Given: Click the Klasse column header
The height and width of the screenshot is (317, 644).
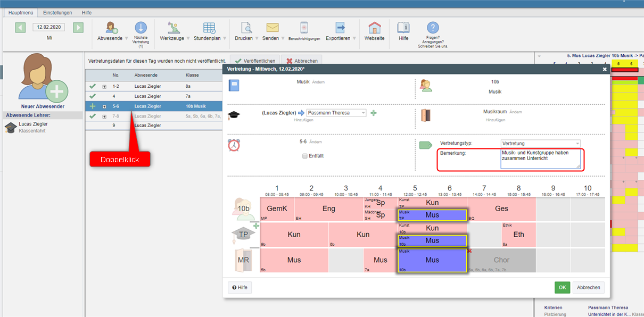Looking at the screenshot, I should [192, 76].
